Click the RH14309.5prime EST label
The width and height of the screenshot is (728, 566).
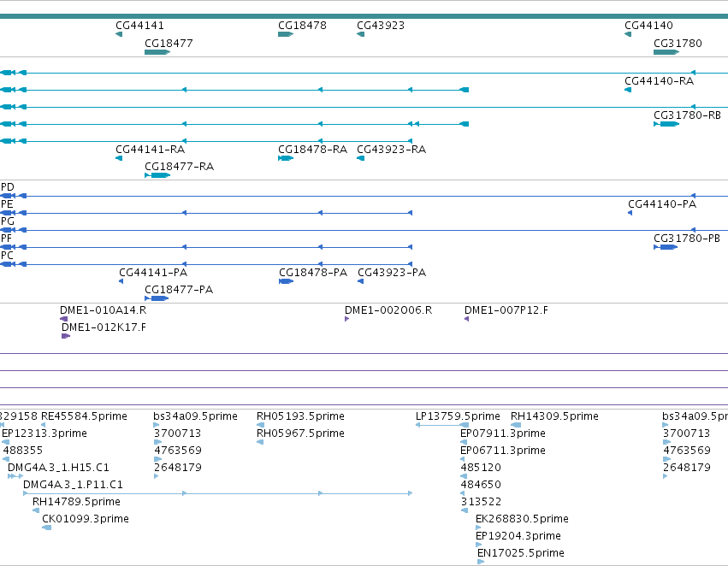point(555,416)
